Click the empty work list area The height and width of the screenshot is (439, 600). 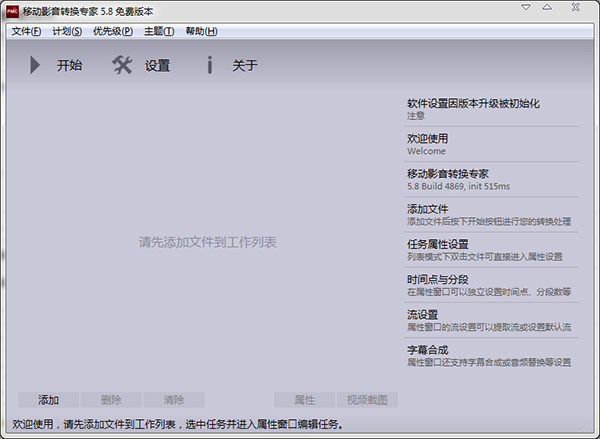[x=207, y=242]
